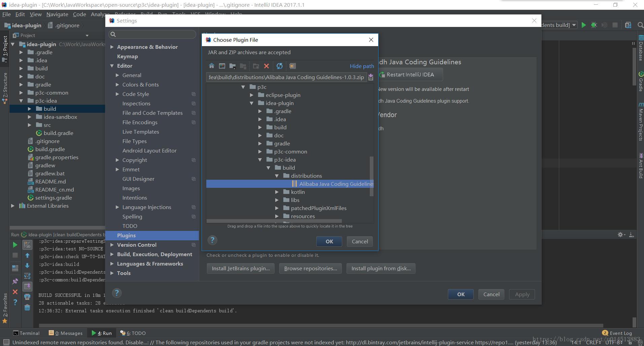Click the Desktop directory icon in file chooser
The image size is (644, 346).
pyautogui.click(x=222, y=66)
